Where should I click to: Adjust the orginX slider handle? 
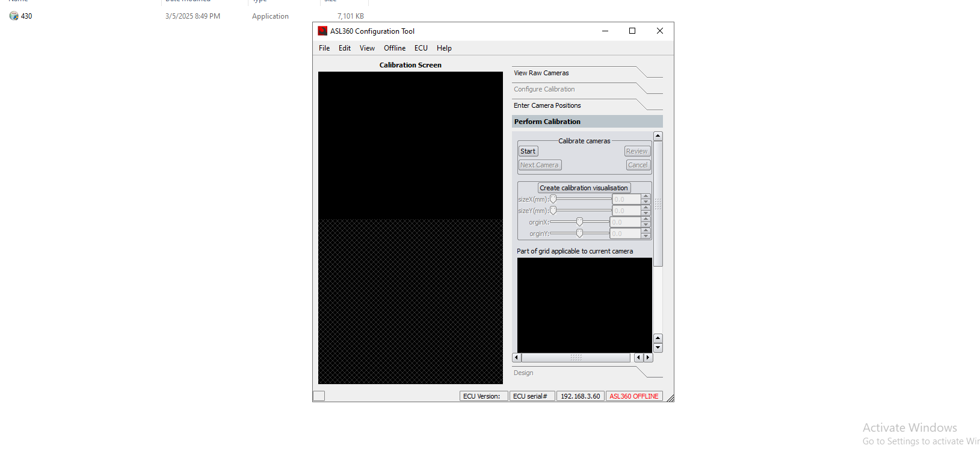[579, 222]
